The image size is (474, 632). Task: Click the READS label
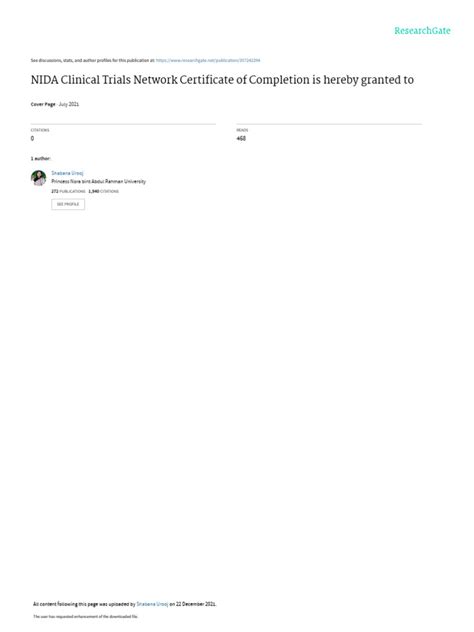click(242, 130)
